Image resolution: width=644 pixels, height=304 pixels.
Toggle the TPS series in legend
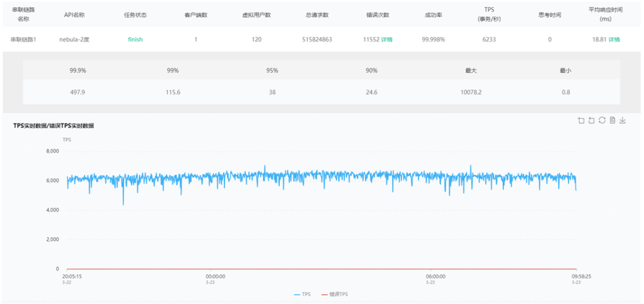point(302,294)
